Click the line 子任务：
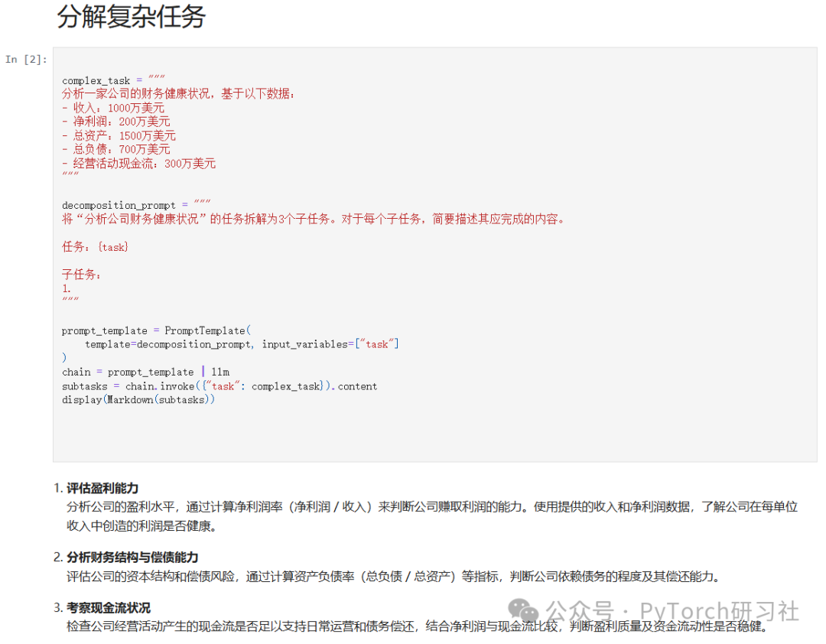The image size is (826, 644). click(x=81, y=275)
